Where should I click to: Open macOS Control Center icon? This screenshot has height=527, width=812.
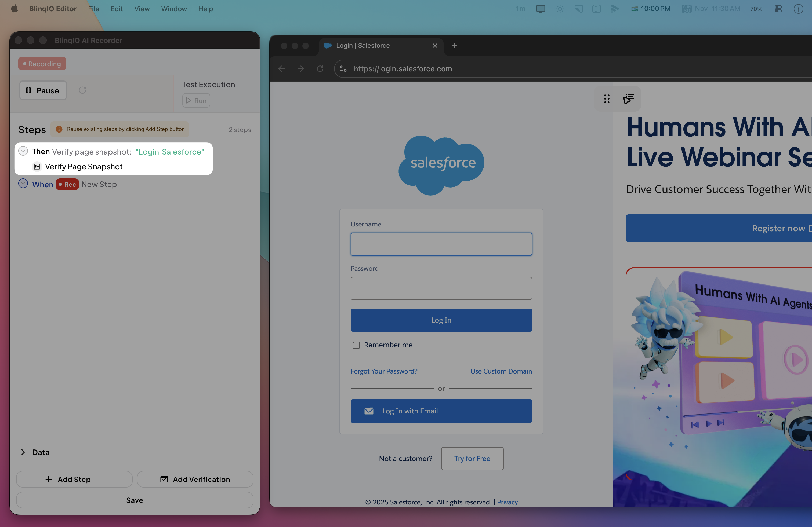[x=778, y=9]
